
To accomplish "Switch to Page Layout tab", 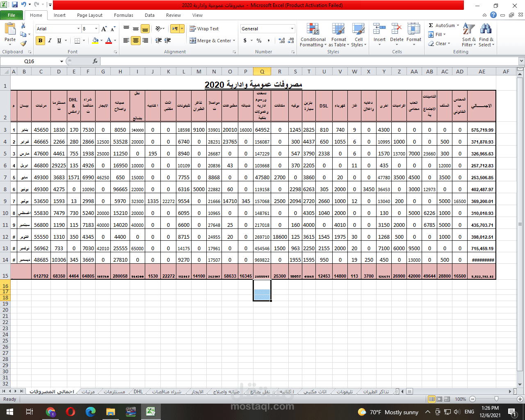I will [x=90, y=15].
